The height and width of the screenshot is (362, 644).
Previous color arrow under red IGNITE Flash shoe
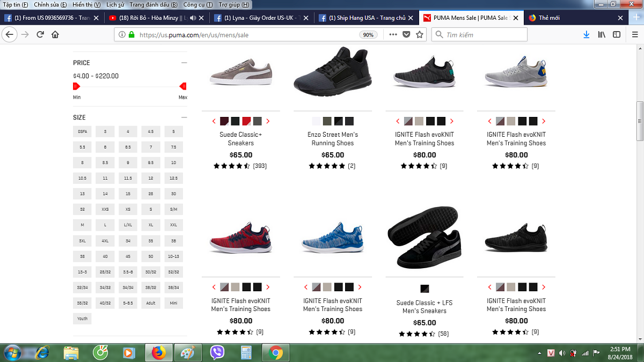(x=214, y=287)
